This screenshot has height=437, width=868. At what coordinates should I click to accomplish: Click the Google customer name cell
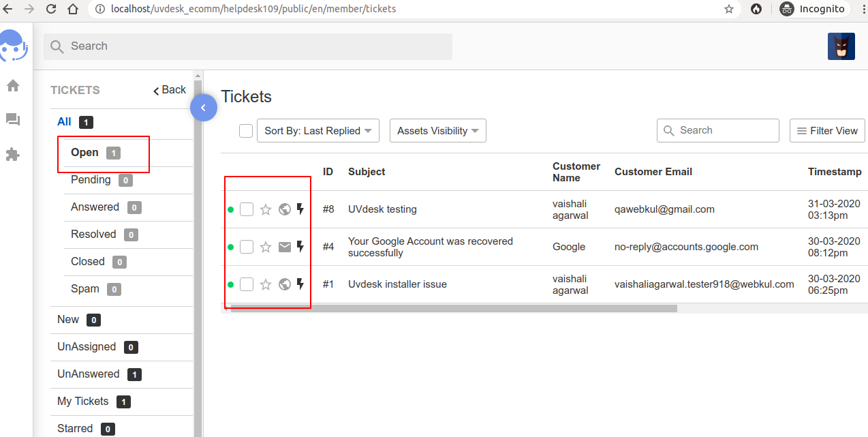[569, 247]
